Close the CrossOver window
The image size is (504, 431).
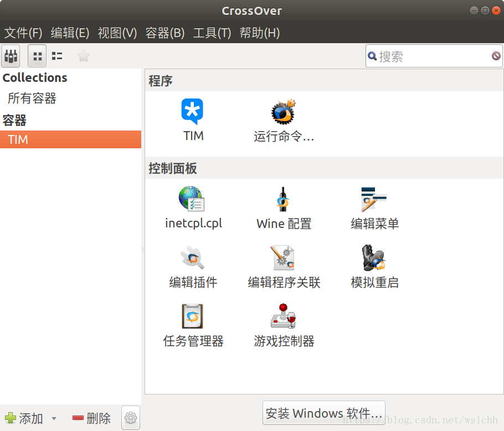(496, 11)
